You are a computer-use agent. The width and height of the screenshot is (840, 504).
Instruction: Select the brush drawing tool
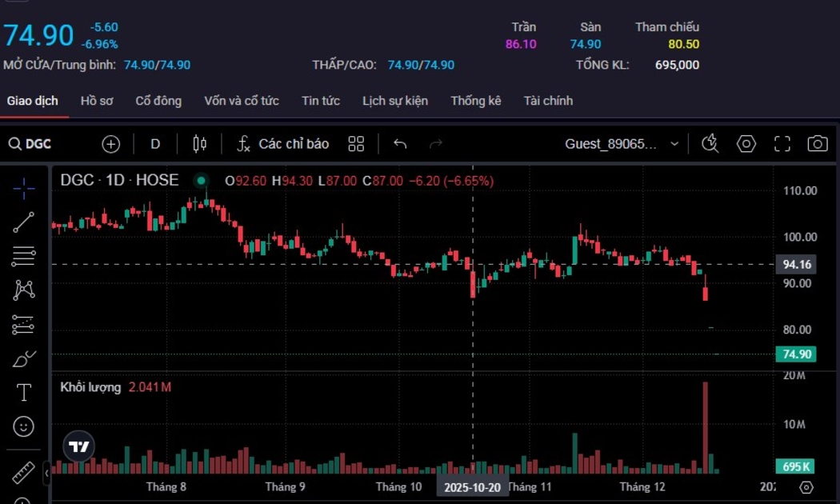(x=24, y=358)
